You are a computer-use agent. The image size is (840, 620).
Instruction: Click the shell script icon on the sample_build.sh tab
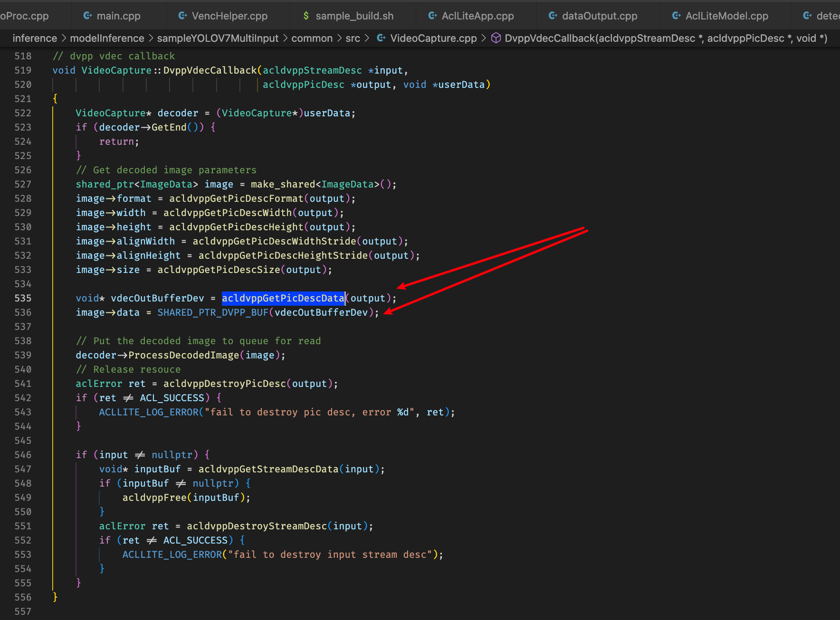306,16
